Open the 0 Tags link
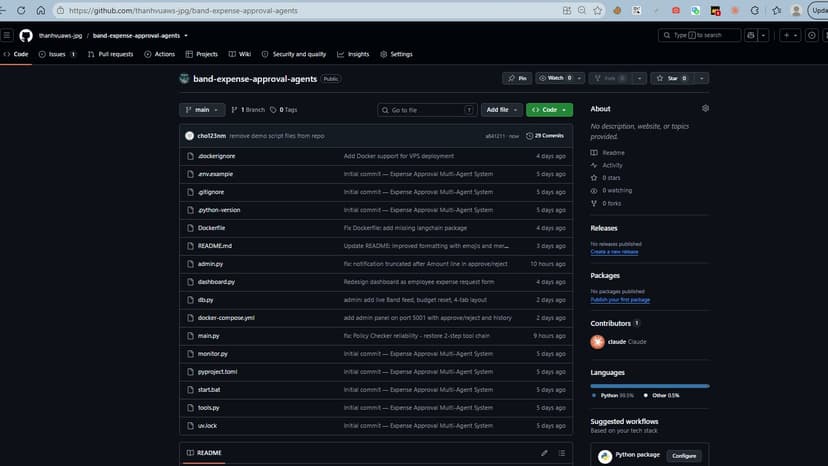The width and height of the screenshot is (828, 466). coord(284,110)
